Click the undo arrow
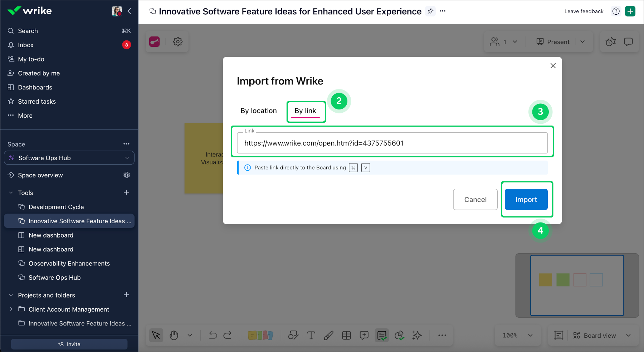This screenshot has height=352, width=644. (x=213, y=336)
